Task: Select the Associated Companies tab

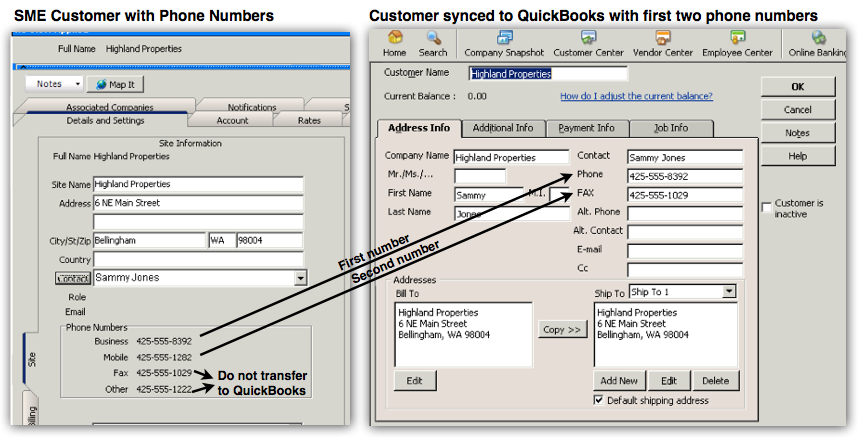Action: tap(109, 106)
